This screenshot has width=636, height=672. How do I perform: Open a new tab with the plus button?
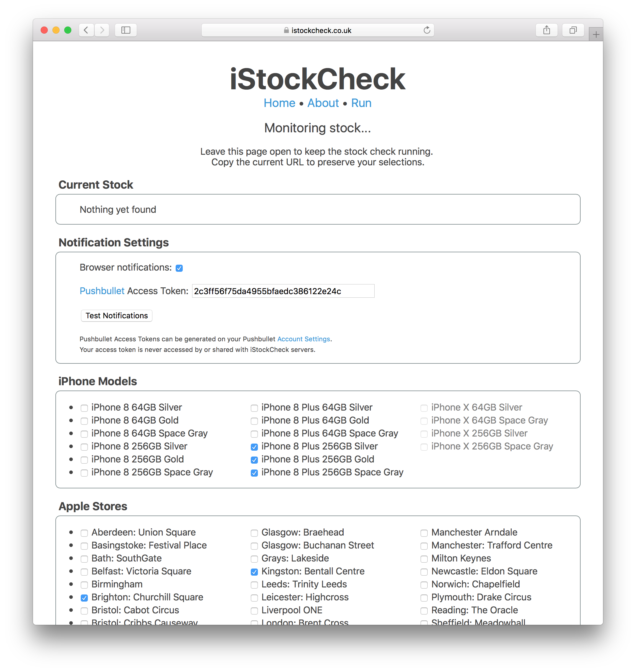(x=596, y=34)
